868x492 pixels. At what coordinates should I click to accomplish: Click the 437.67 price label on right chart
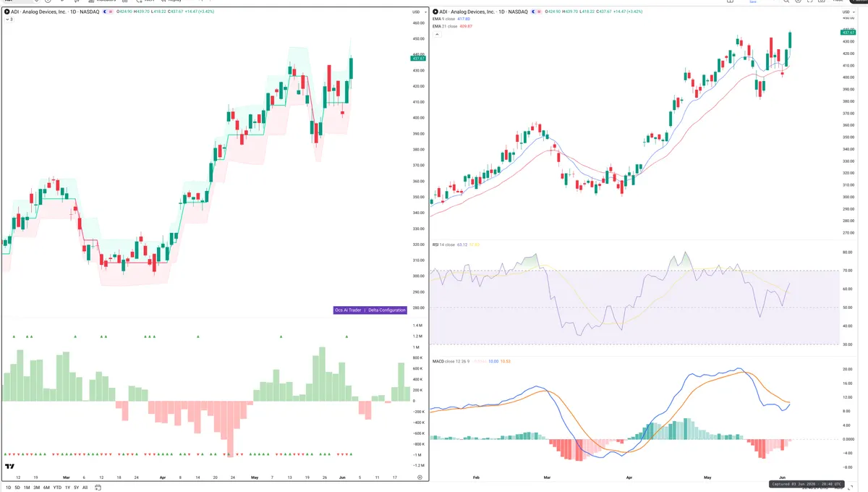(848, 33)
